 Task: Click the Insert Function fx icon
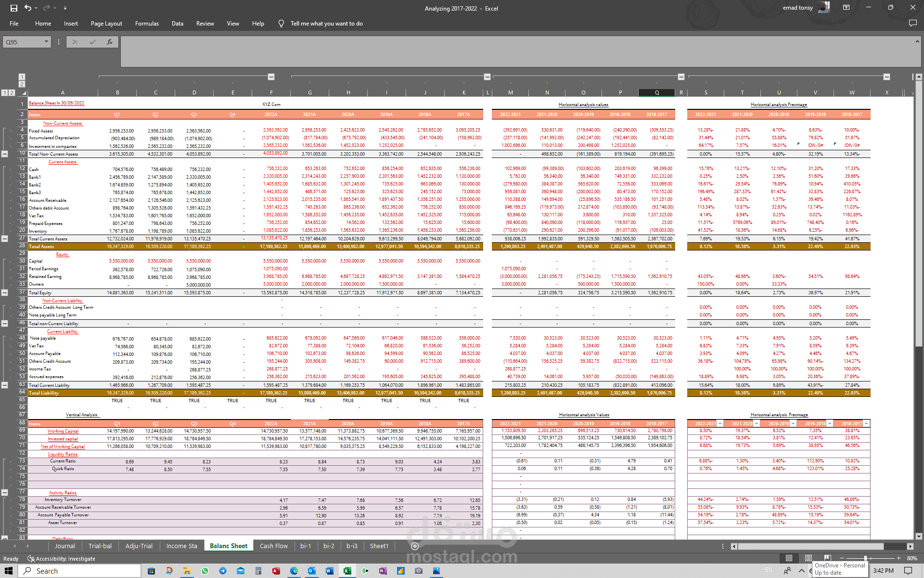tap(110, 42)
